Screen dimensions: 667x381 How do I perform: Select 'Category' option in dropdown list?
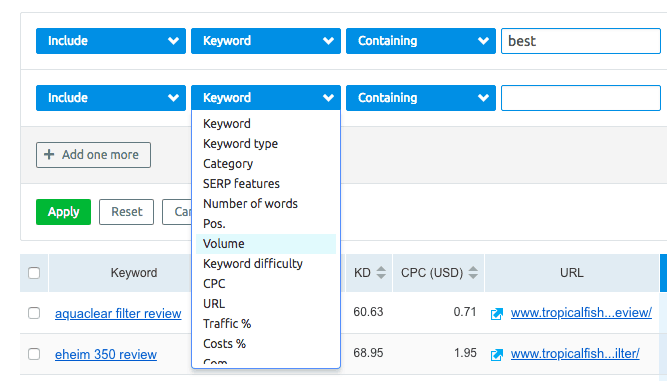(x=266, y=164)
